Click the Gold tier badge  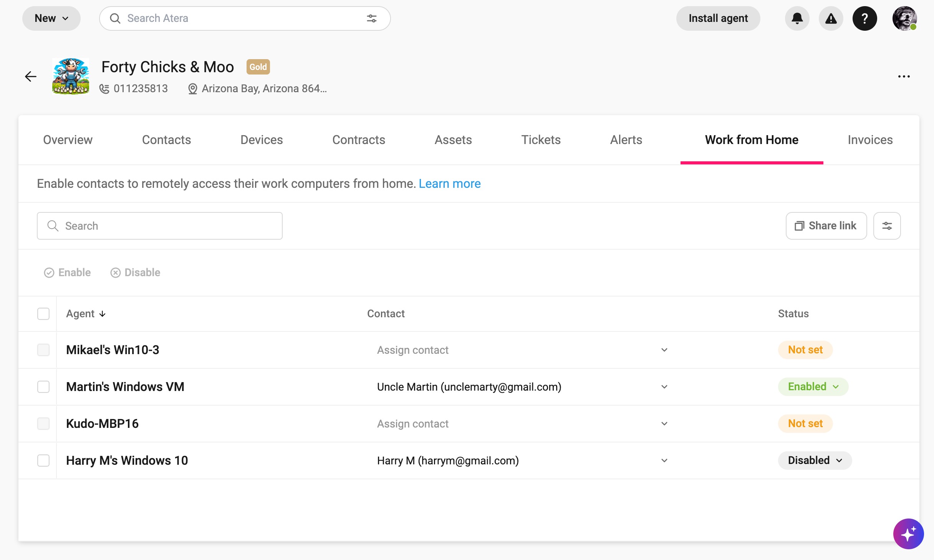[258, 67]
